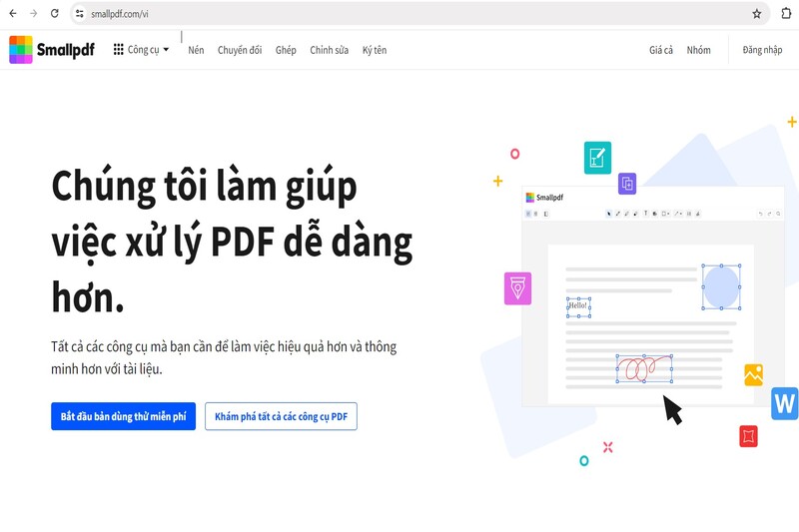Reload the page using the refresh button
Image resolution: width=799 pixels, height=532 pixels.
pyautogui.click(x=54, y=14)
